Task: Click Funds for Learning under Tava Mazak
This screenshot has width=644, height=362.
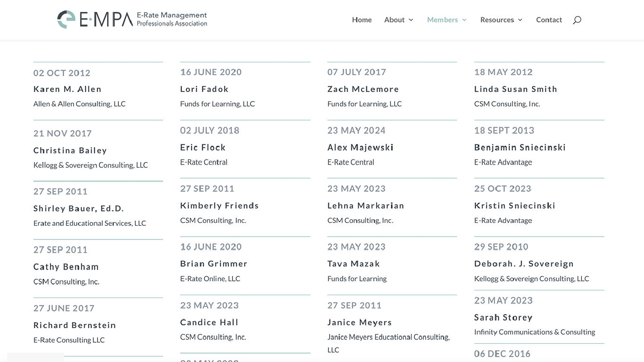Action: [357, 279]
